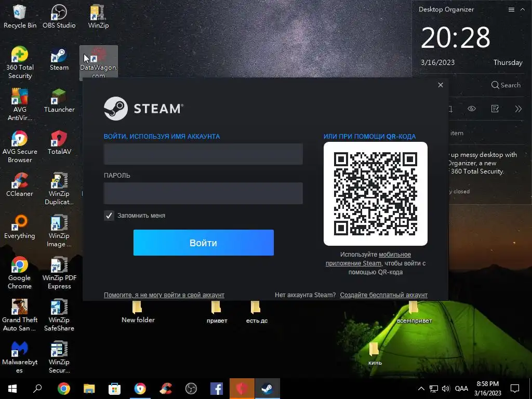Launch Google Chrome desktop shortcut
This screenshot has width=532, height=399.
click(20, 273)
